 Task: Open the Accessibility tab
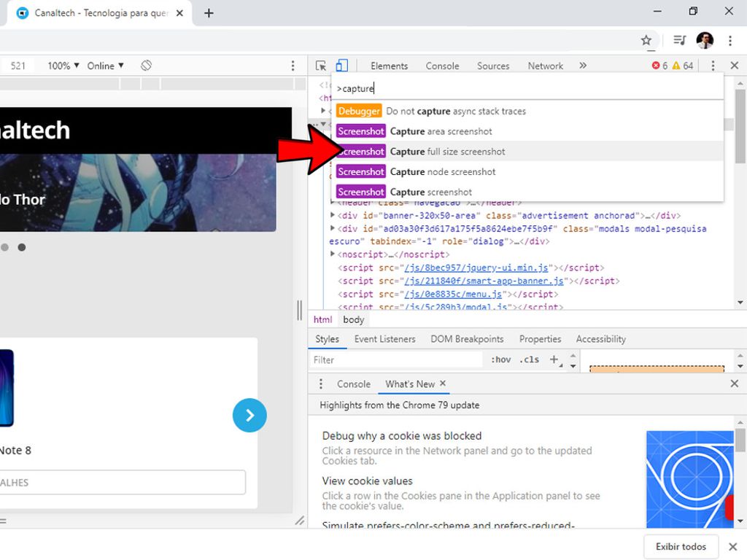pyautogui.click(x=601, y=339)
